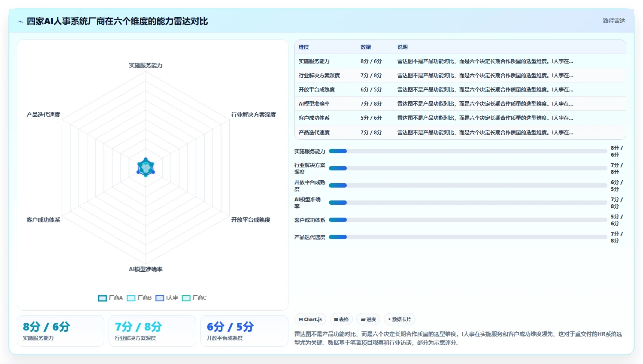Viewport: 643px width, 364px height.
Task: Click the 产品迭代速度 label left of the progress bar
Action: [310, 237]
